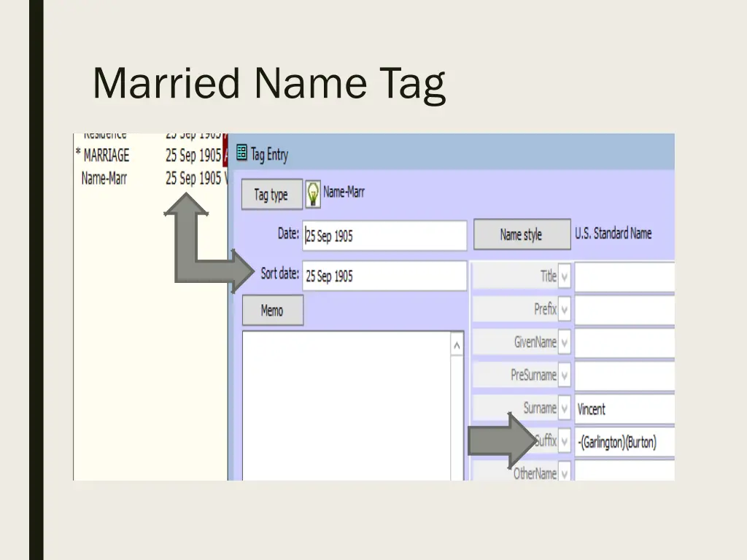Click the Tag Entry window icon
This screenshot has height=560, width=747.
coord(242,154)
